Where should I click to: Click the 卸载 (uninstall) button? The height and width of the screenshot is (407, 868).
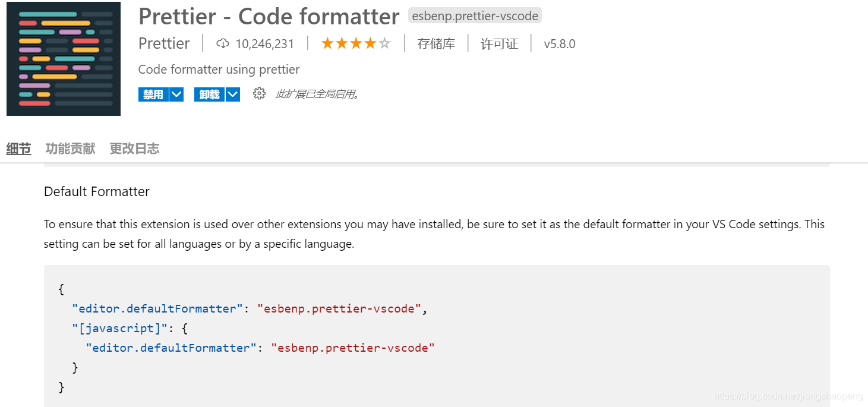point(209,94)
